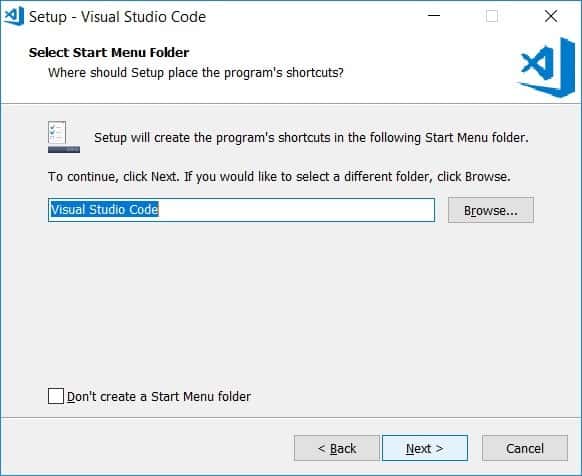Click the Start Menu folder checklist icon
This screenshot has height=476, width=582.
[63, 137]
